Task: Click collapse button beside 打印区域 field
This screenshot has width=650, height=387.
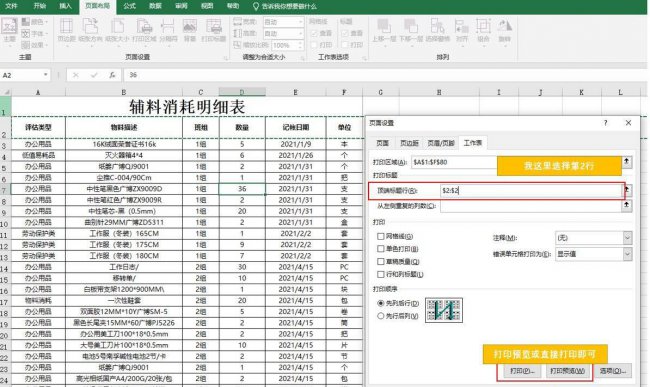Action: [x=627, y=162]
